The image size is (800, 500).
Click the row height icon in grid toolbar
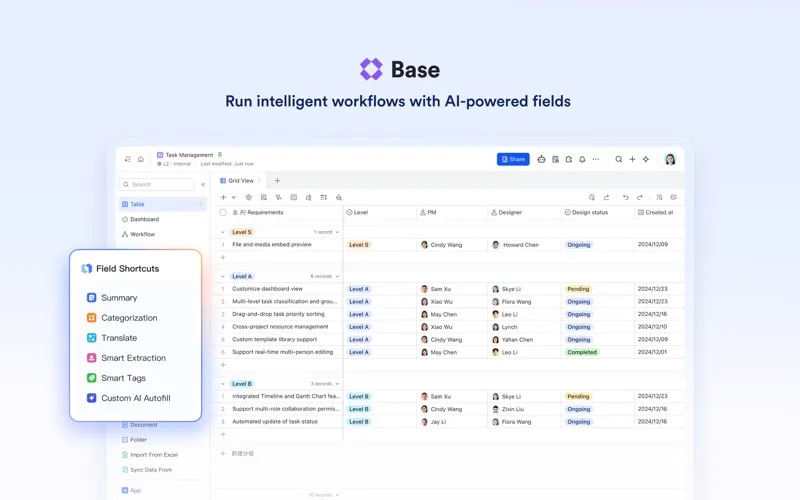coord(323,197)
